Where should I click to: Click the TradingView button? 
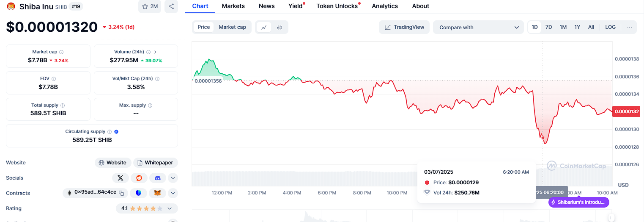coord(404,27)
